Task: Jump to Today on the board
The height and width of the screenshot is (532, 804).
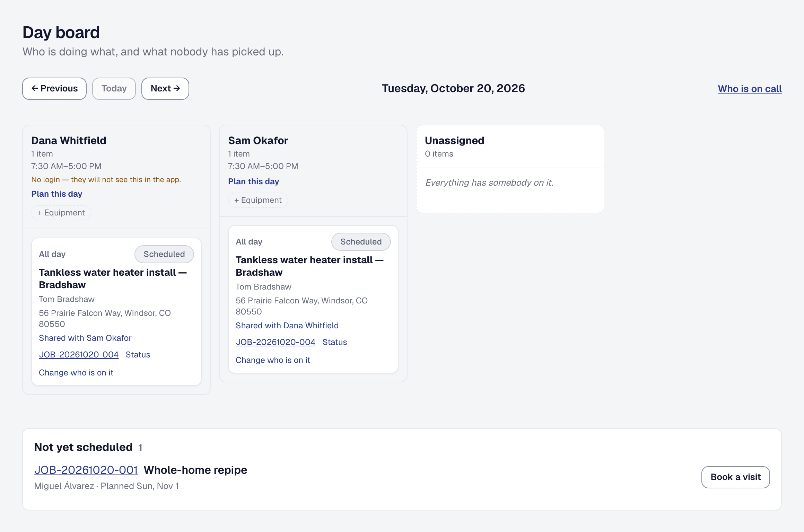Action: tap(114, 89)
